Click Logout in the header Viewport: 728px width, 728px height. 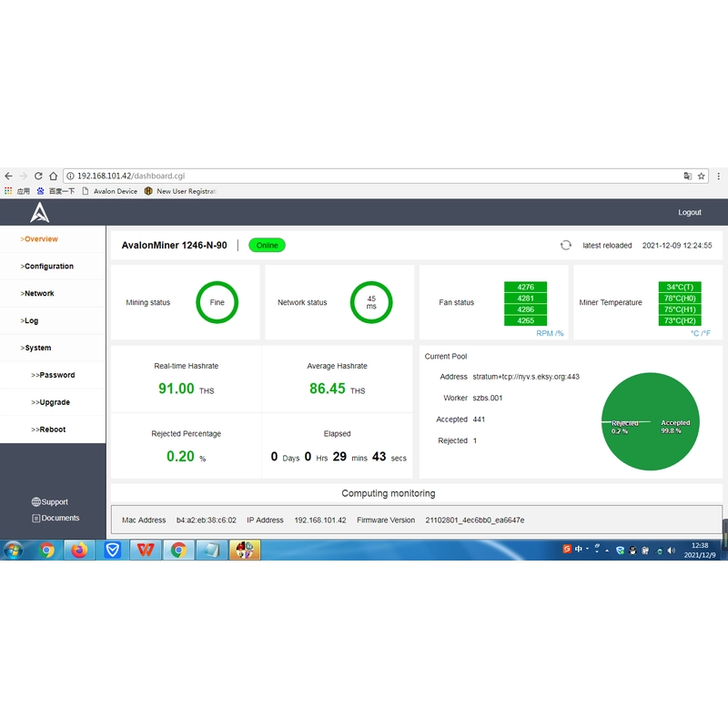pos(690,212)
